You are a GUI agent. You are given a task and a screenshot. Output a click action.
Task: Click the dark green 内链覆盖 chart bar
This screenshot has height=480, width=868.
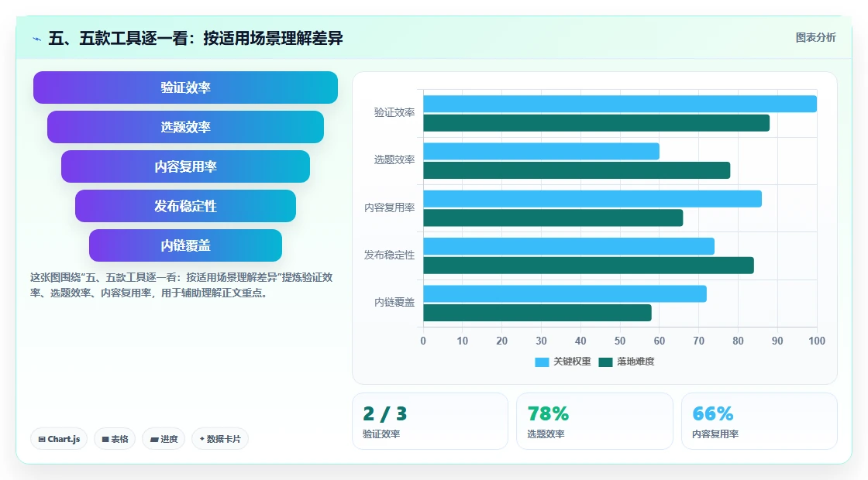point(538,313)
